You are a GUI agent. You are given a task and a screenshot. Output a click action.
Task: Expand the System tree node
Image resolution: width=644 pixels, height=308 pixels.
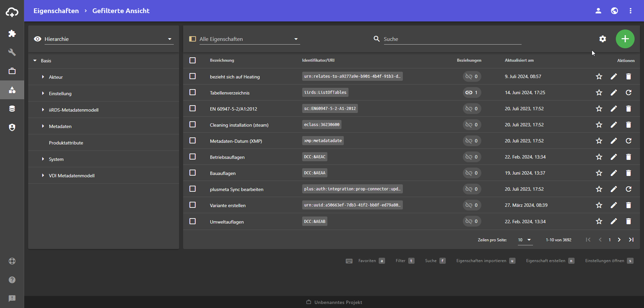point(43,159)
